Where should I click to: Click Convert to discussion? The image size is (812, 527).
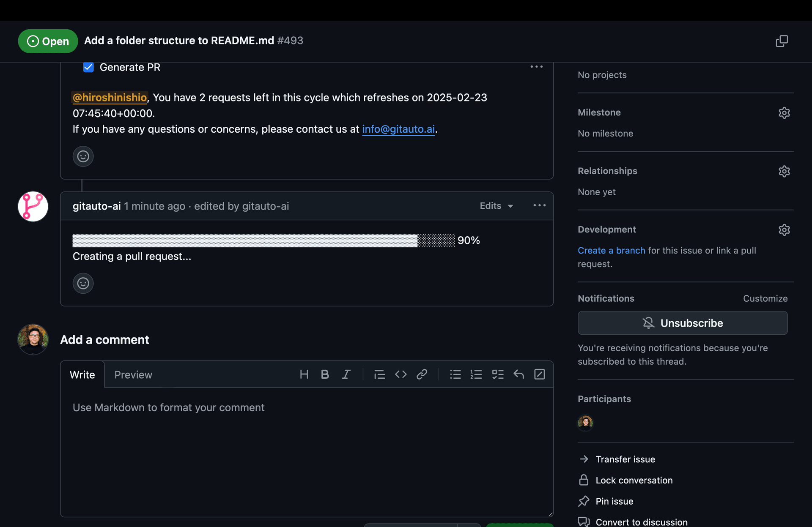pyautogui.click(x=642, y=522)
